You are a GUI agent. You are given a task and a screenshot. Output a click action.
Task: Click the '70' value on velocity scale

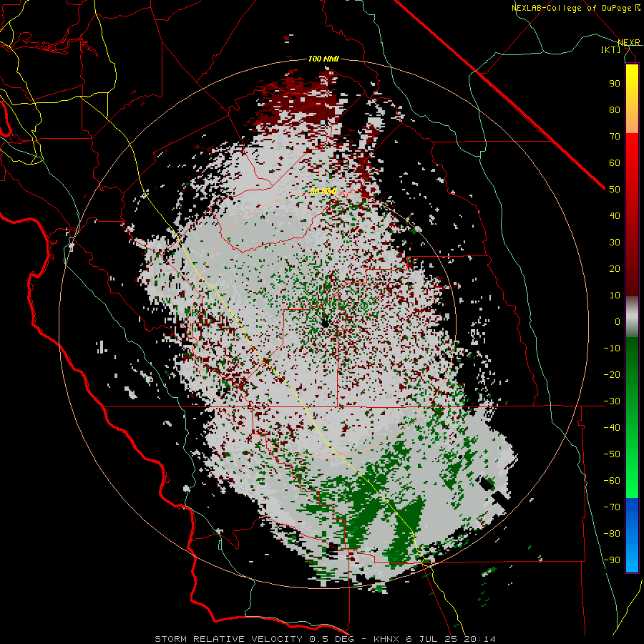[615, 137]
